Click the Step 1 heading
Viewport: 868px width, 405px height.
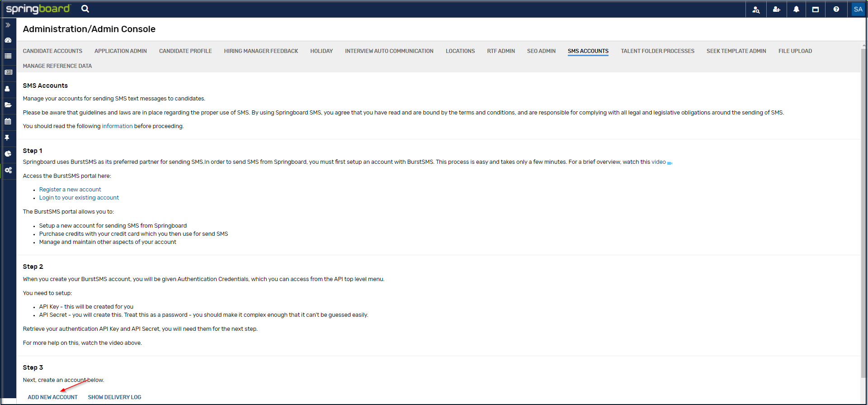(x=33, y=151)
